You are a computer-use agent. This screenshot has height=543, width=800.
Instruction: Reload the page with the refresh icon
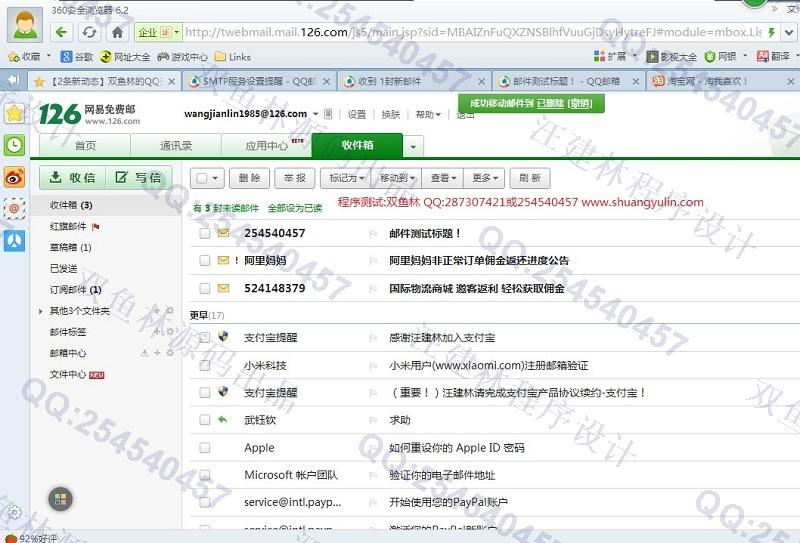[89, 33]
